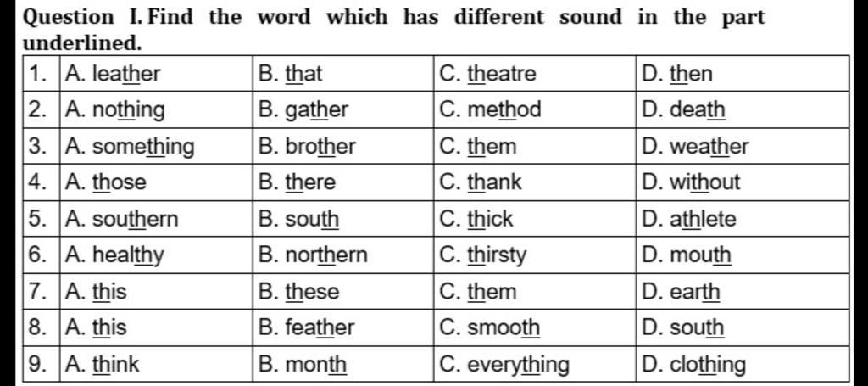Choose A. southern in question 5
This screenshot has width=868, height=386.
(121, 220)
